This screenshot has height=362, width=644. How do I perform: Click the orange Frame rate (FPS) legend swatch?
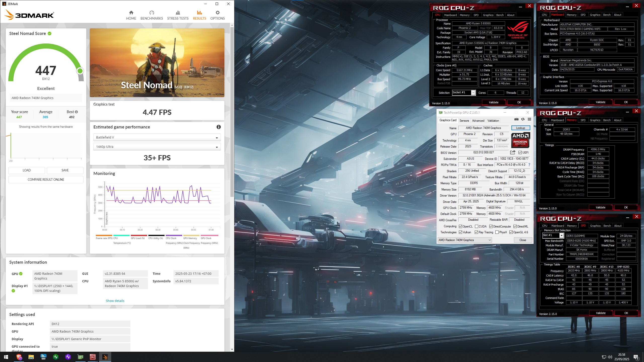coord(104,236)
